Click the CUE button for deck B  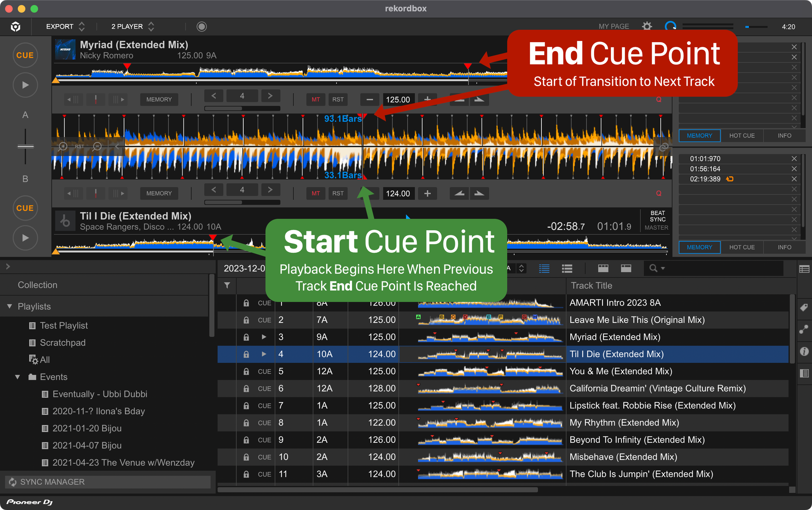point(25,208)
